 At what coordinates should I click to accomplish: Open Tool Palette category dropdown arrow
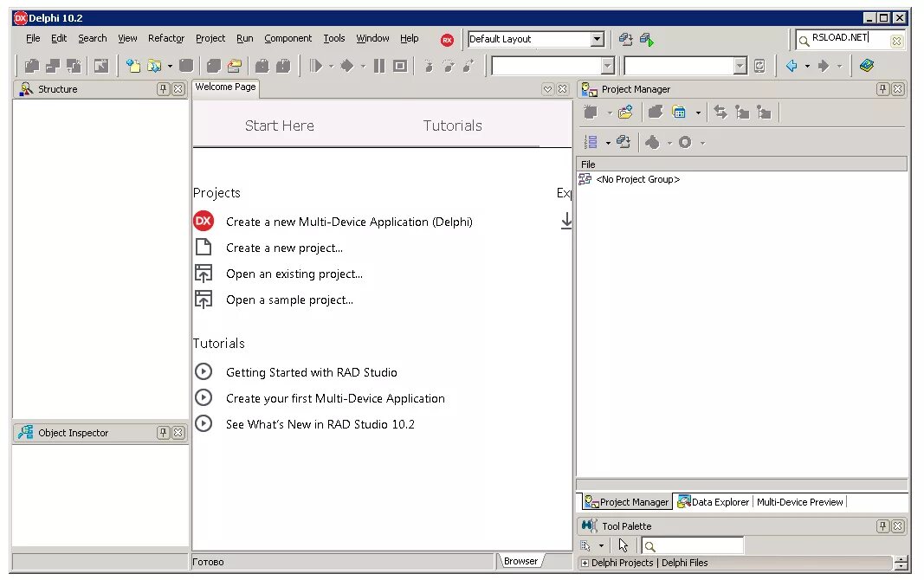[x=601, y=546]
